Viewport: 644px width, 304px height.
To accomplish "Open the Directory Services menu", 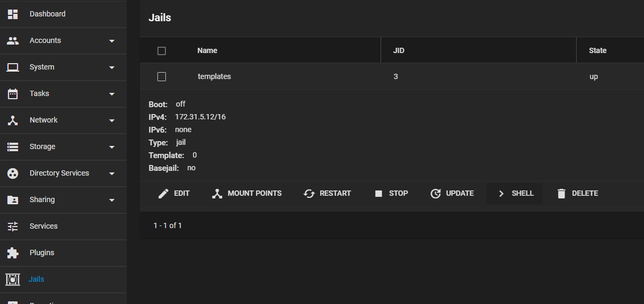I will coord(59,173).
